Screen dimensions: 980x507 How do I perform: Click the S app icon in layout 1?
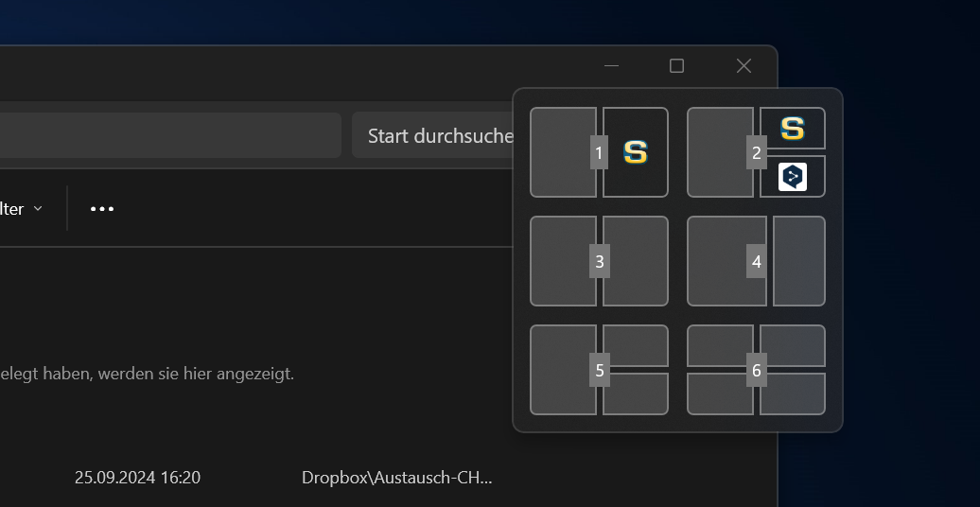[x=636, y=152]
